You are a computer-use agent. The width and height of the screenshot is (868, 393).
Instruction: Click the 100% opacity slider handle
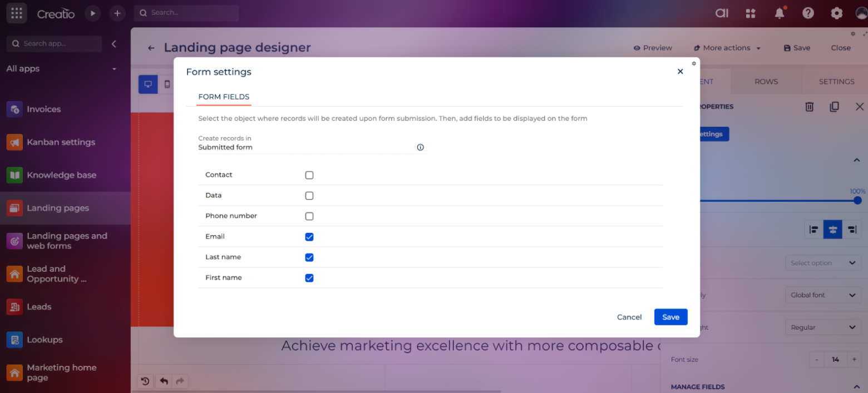click(857, 201)
